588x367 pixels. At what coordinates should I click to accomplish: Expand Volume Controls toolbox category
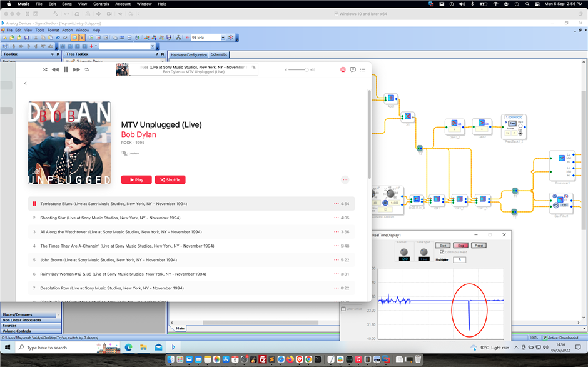click(x=31, y=331)
